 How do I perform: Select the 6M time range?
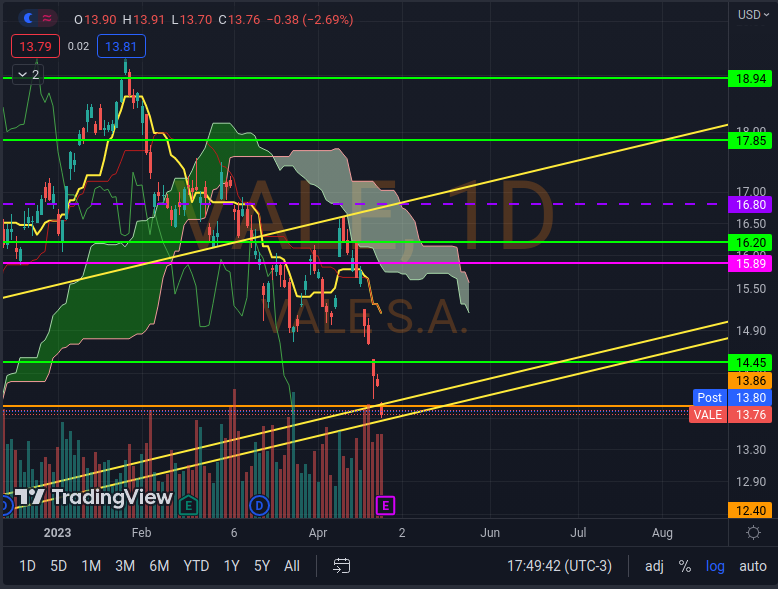[159, 566]
